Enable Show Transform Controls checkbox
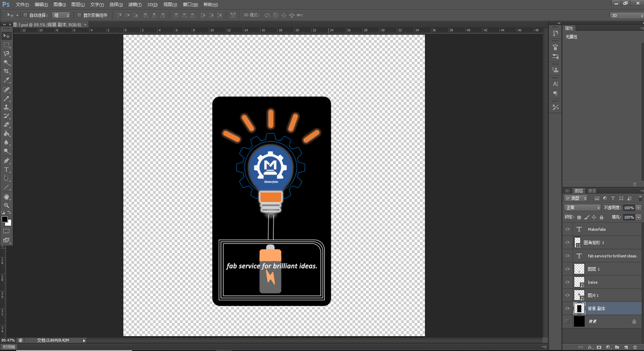The width and height of the screenshot is (644, 351). coord(79,15)
